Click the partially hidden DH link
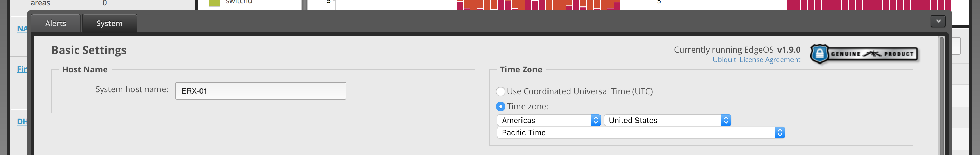 point(22,122)
